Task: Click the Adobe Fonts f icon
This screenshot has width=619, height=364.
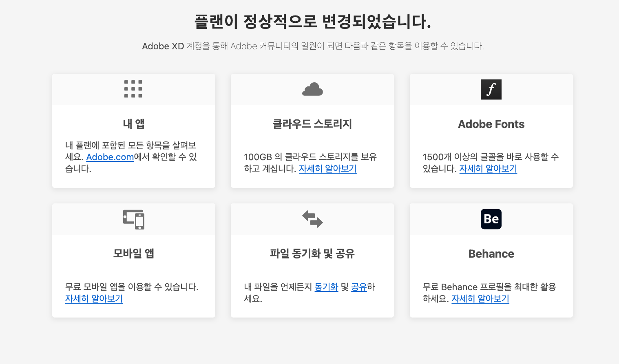Action: (x=491, y=89)
